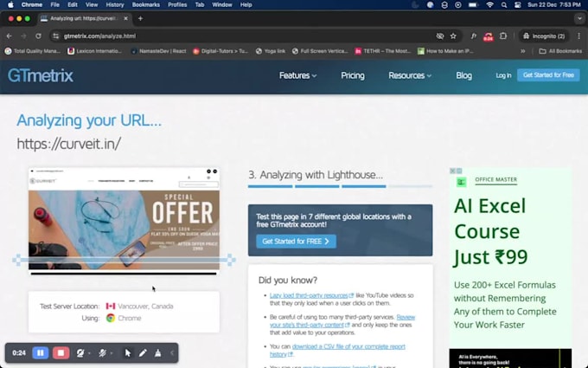The width and height of the screenshot is (588, 368).
Task: Open Wi-Fi status in menu bar
Action: (x=489, y=5)
